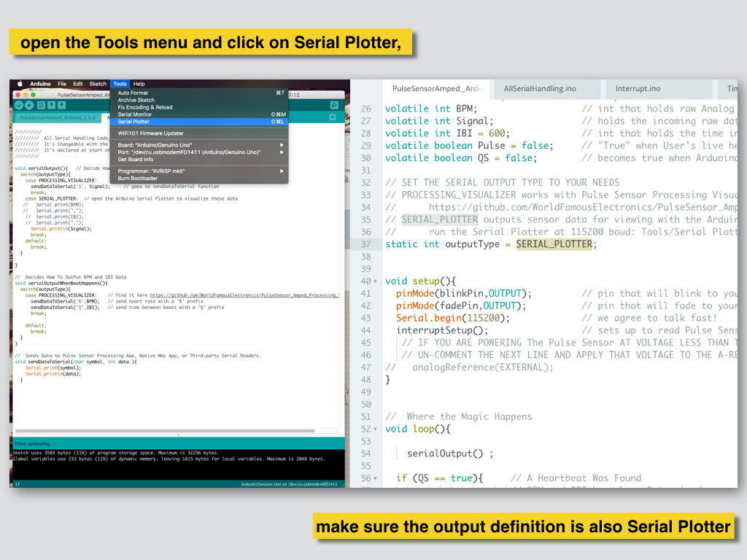Click 'Sketch uses 3584 bytes' console line
Viewport: 747px width, 560px height.
(116, 453)
